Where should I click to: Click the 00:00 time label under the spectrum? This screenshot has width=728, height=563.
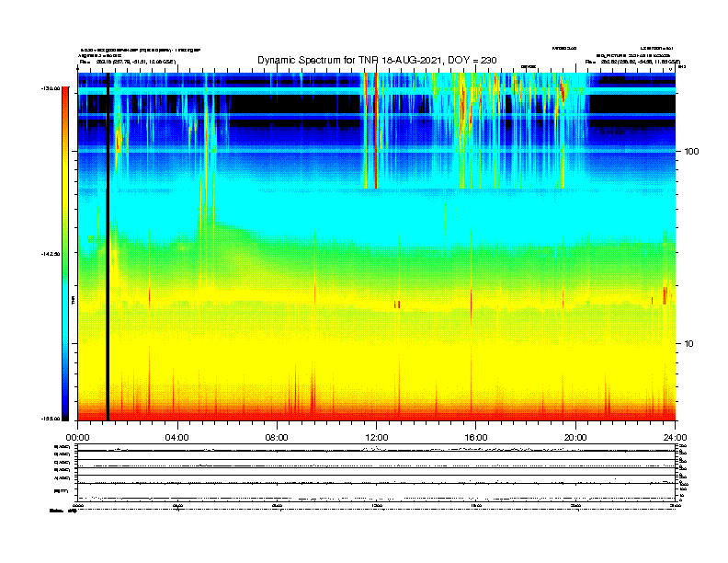pos(77,438)
